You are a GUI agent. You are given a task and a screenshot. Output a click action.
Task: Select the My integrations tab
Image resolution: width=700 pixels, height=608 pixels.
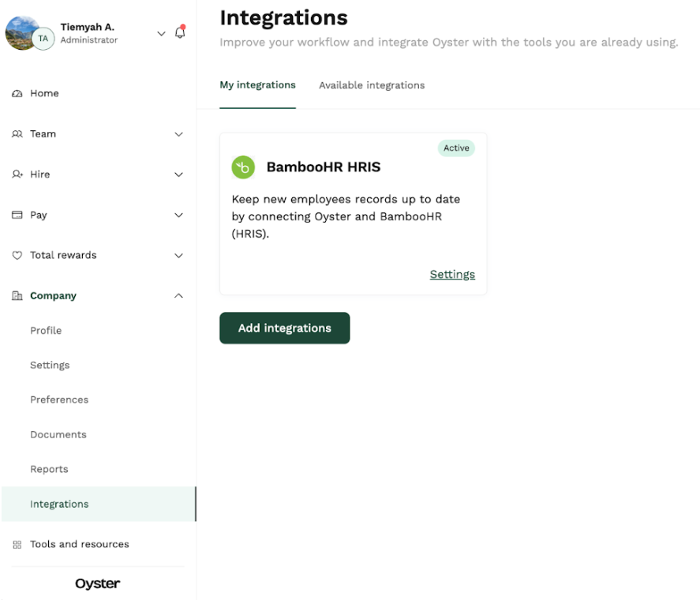point(257,85)
